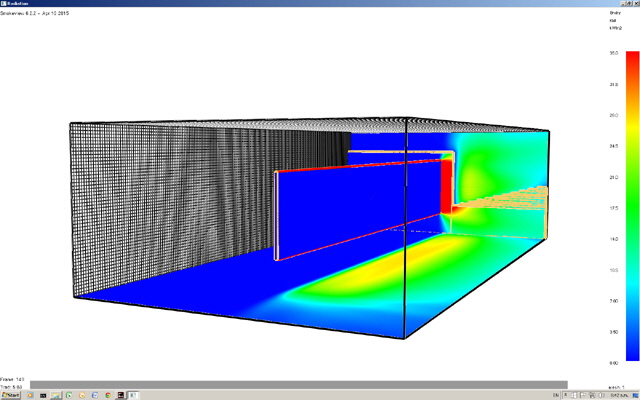The image size is (640, 400).
Task: Click the red vertical panel in the 3D scene
Action: [446, 184]
